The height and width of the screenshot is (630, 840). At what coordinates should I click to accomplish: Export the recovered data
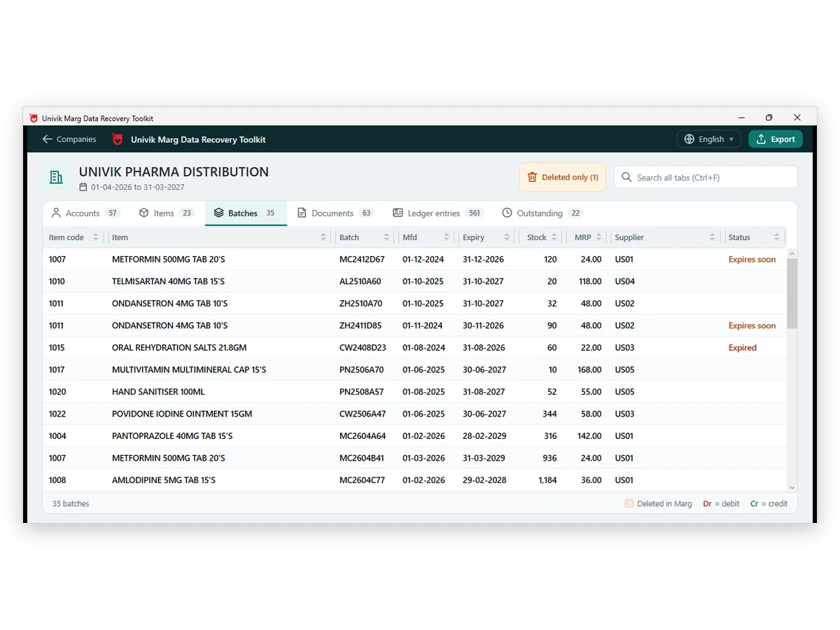coord(776,139)
